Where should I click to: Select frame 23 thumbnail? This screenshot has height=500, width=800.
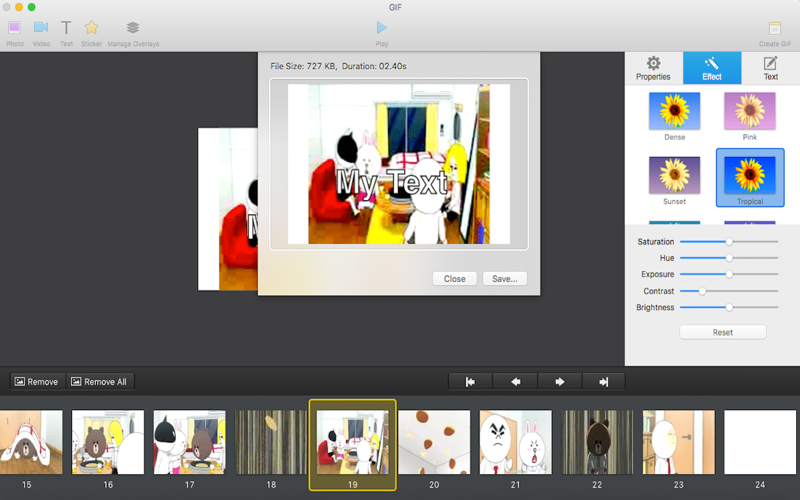679,442
